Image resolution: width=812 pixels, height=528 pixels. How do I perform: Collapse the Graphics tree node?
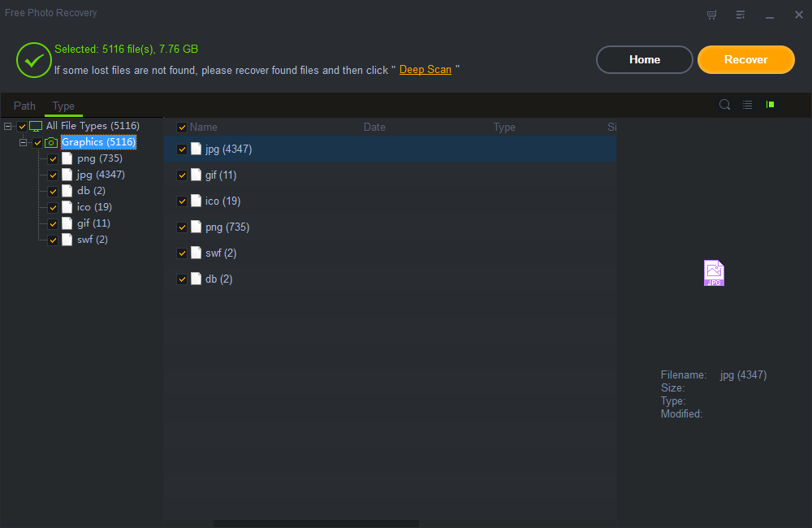click(24, 142)
